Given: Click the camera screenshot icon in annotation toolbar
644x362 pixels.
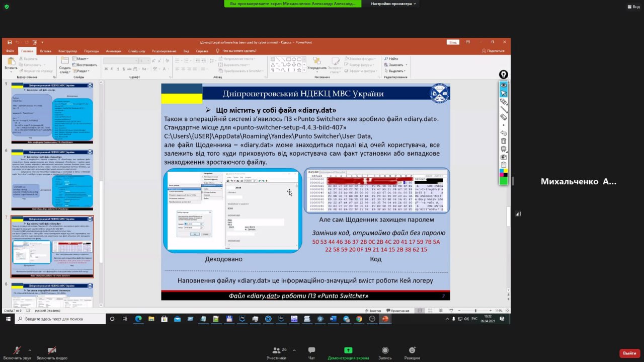Looking at the screenshot, I should click(x=503, y=157).
